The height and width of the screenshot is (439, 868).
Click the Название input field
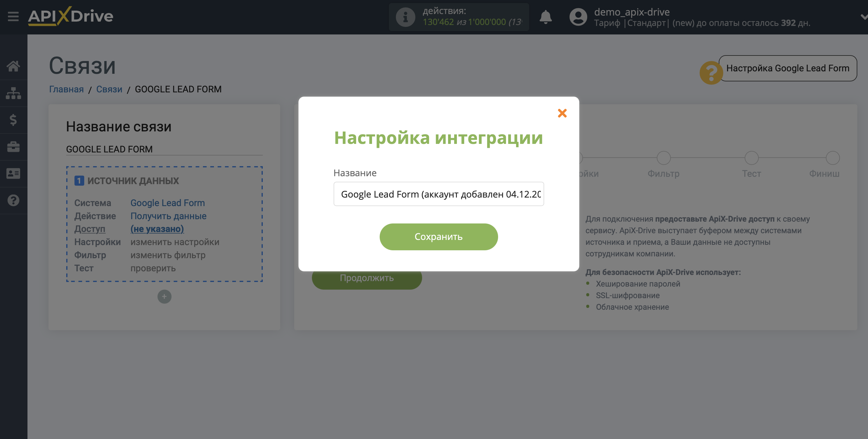click(438, 194)
